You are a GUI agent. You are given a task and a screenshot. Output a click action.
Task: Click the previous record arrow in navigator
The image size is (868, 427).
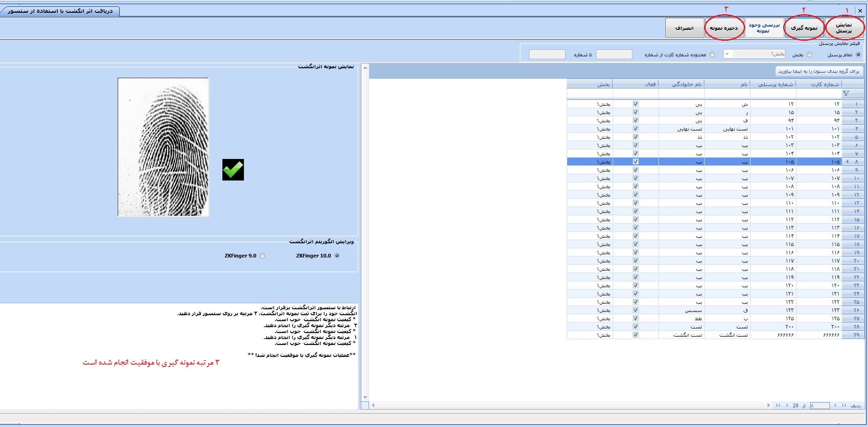click(835, 405)
